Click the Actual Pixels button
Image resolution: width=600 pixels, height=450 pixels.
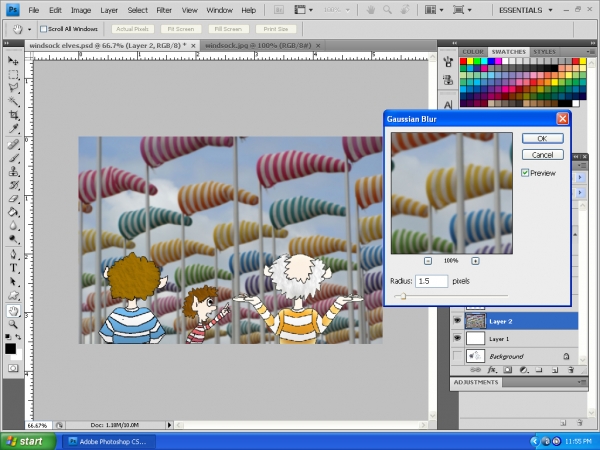[132, 29]
